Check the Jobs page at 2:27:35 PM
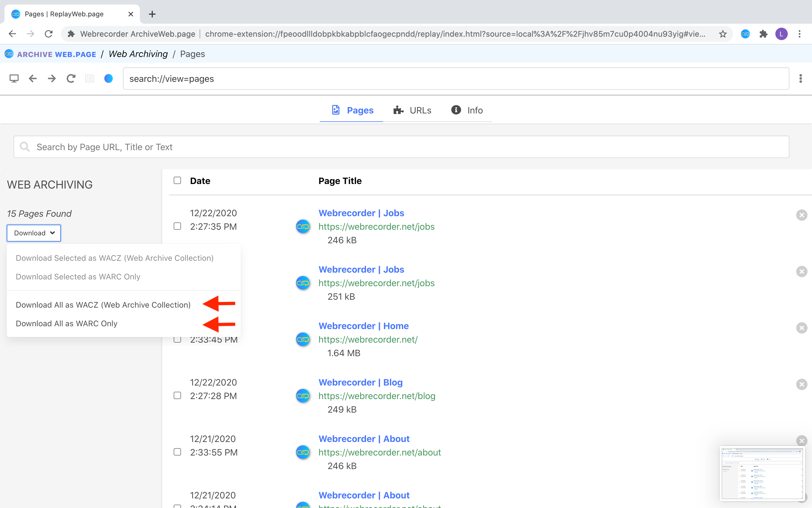This screenshot has width=812, height=508. (177, 226)
